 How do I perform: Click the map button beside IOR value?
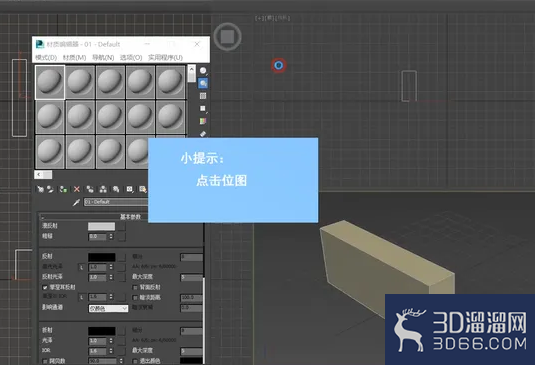[x=122, y=351]
